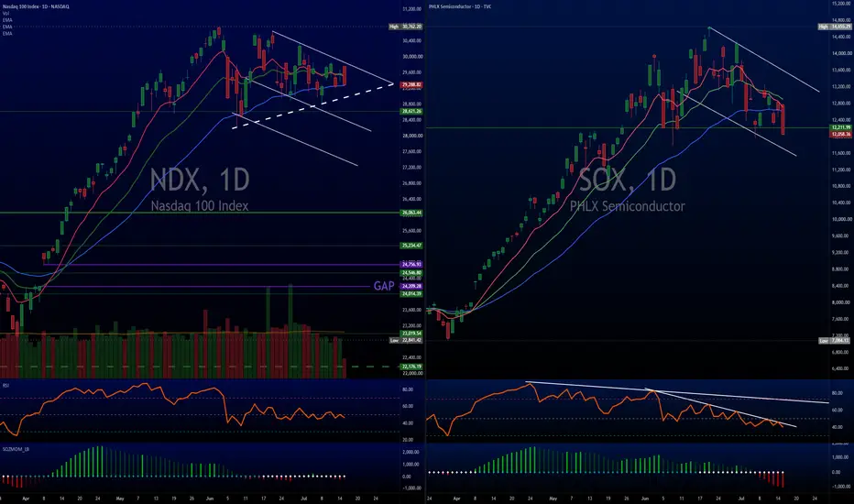Click the red 29,288 current price label
The width and height of the screenshot is (854, 504).
pyautogui.click(x=411, y=85)
